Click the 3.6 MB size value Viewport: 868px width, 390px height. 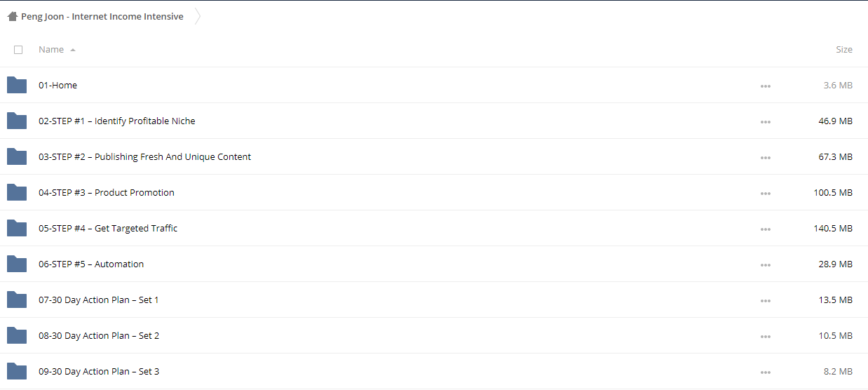[838, 86]
